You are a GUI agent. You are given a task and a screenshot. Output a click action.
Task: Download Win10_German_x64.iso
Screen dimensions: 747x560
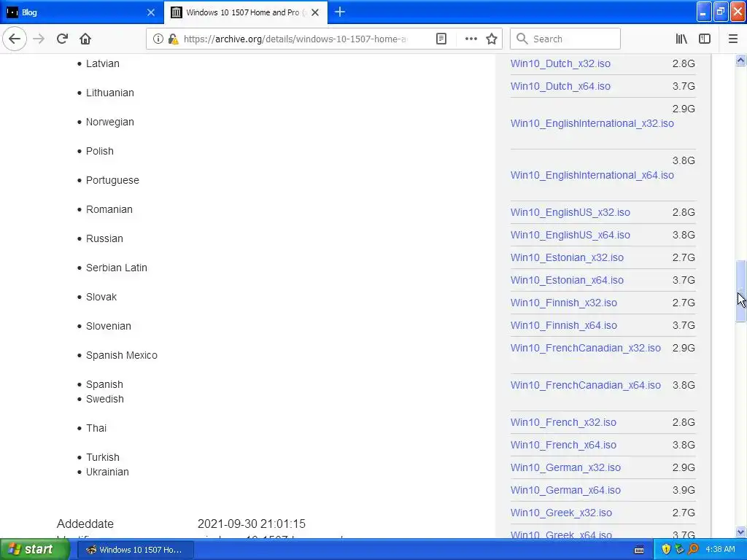pyautogui.click(x=565, y=490)
